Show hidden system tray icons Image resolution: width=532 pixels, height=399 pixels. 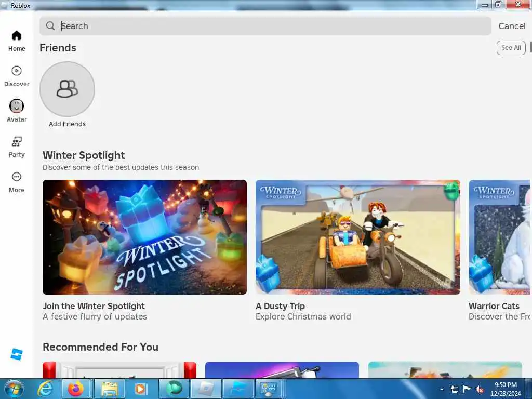click(x=442, y=389)
